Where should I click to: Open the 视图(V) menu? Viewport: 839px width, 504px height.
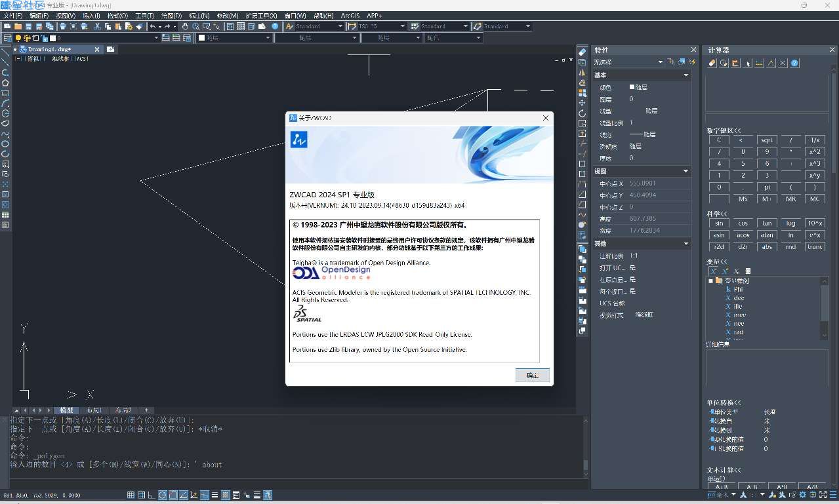coord(65,16)
